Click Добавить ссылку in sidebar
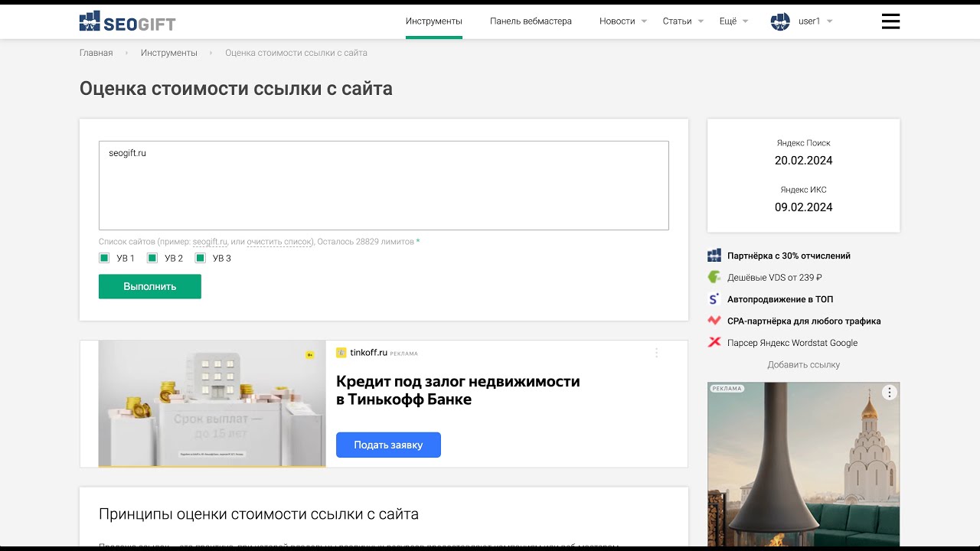 (x=804, y=365)
